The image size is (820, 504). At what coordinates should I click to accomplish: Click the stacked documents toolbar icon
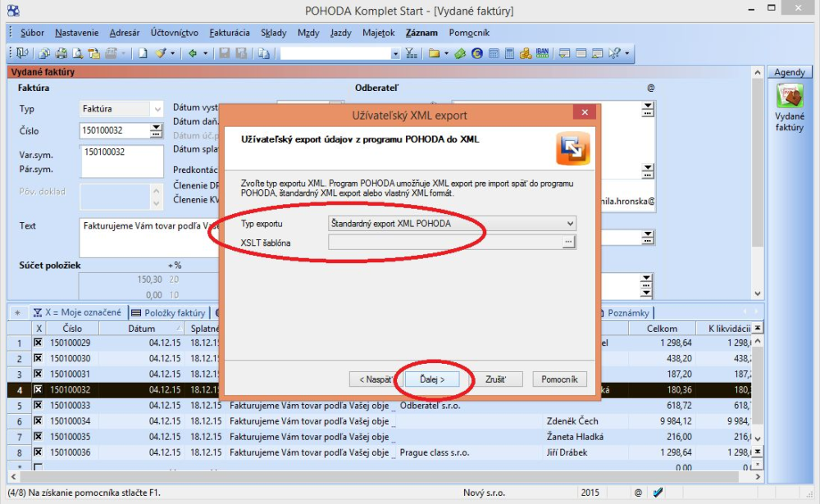point(44,52)
